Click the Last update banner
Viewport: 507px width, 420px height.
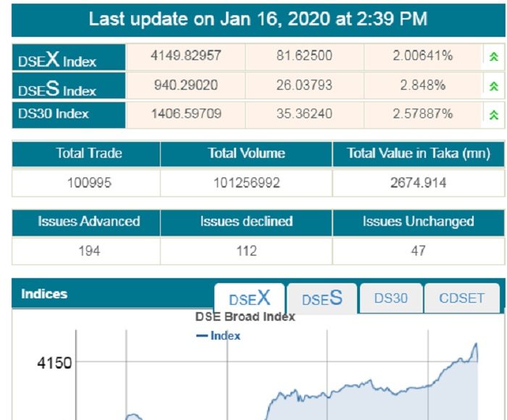258,20
